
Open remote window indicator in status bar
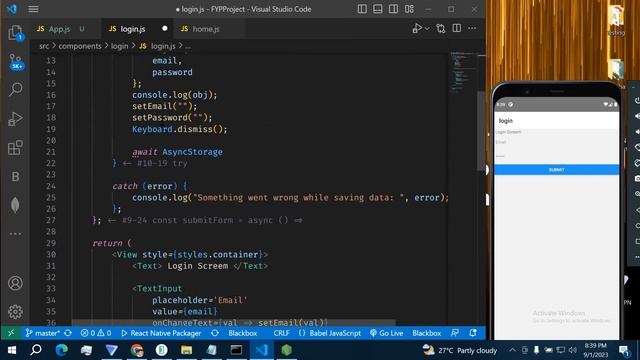point(11,333)
